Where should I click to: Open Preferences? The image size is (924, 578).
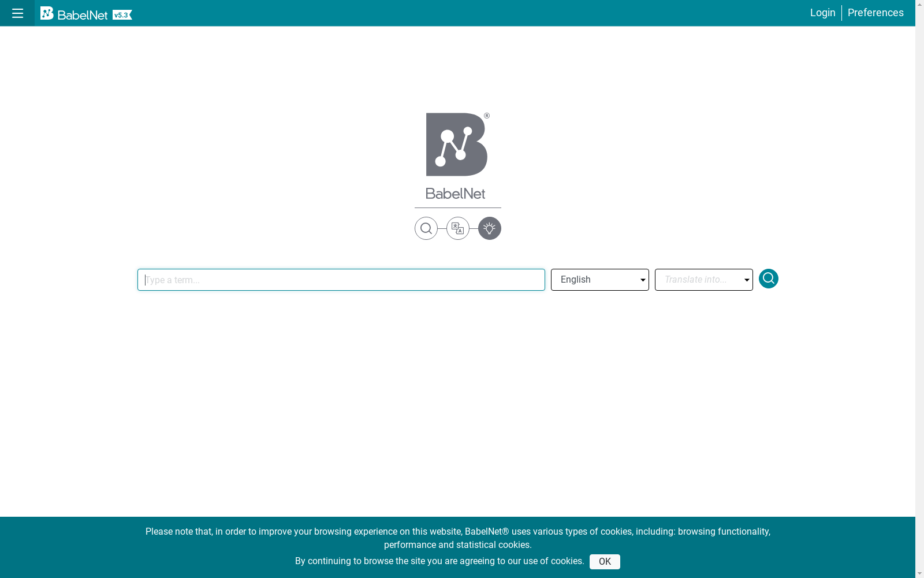875,13
